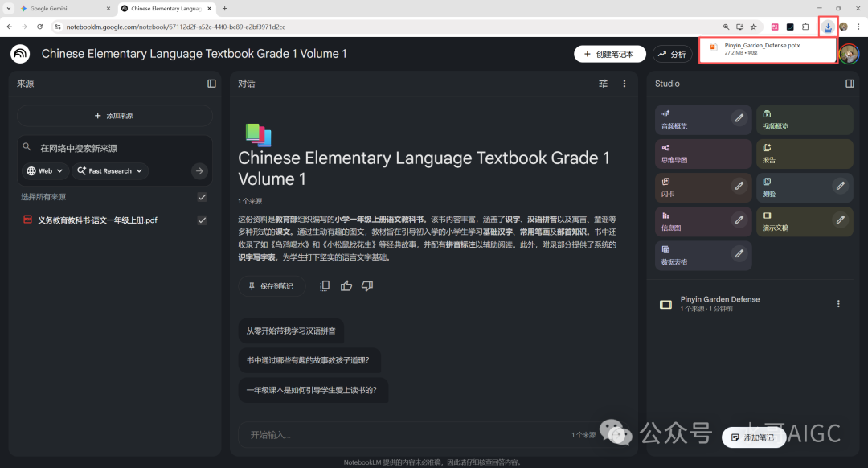This screenshot has height=468, width=868.
Task: Select suggestion 书中通过哪些有趣的故事教孩子道理
Action: pos(309,360)
